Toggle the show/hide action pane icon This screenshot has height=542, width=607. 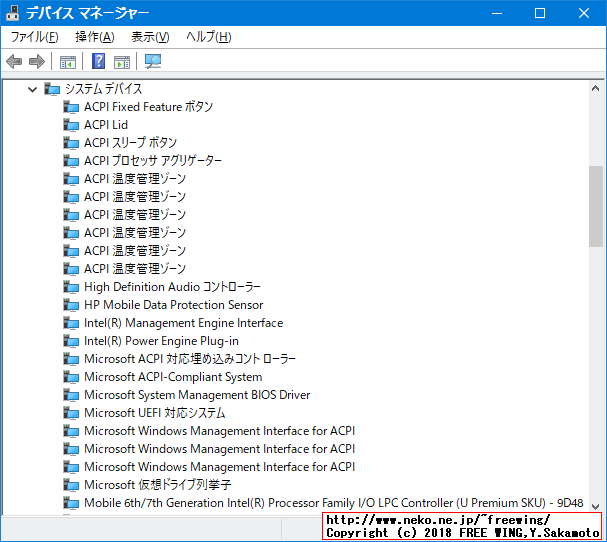(x=122, y=62)
